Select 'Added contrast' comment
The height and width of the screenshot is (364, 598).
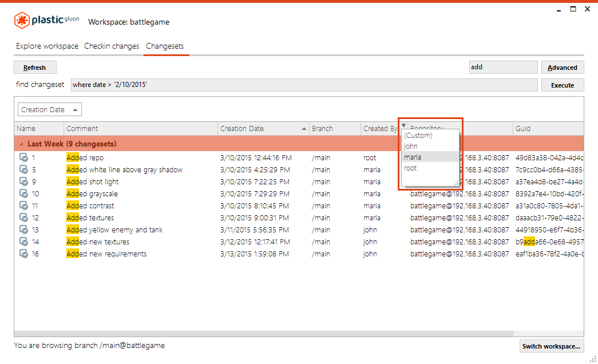pos(90,205)
